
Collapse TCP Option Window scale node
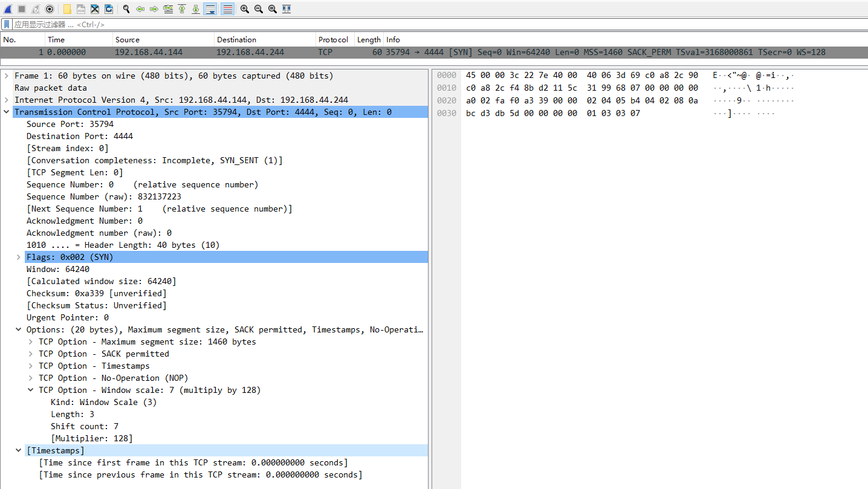31,390
